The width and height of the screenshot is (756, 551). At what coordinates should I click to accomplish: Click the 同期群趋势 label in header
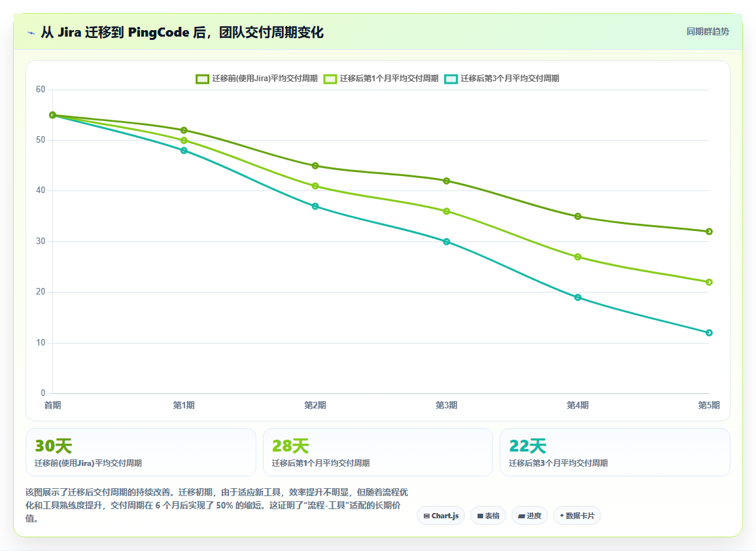708,32
